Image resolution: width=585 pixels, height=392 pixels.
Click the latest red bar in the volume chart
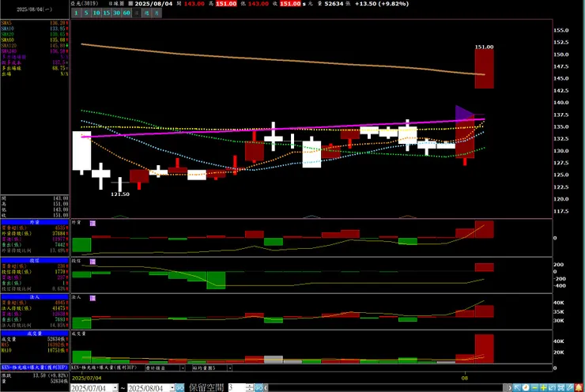pyautogui.click(x=485, y=349)
